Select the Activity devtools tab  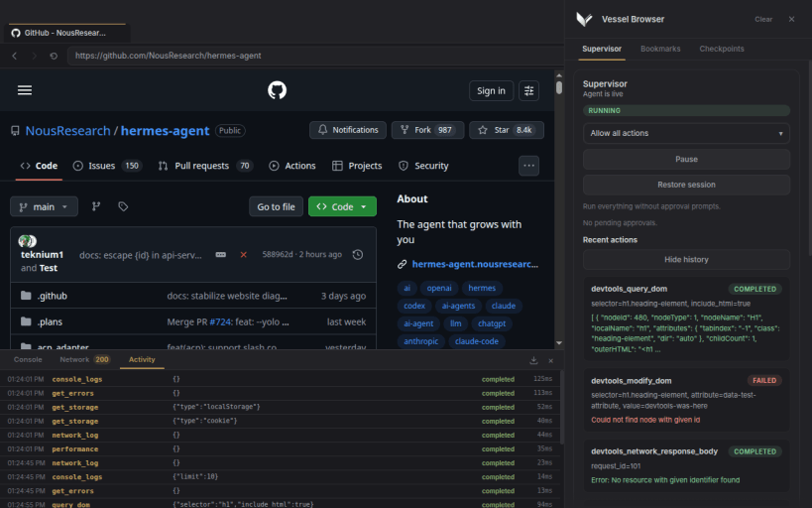coord(142,360)
